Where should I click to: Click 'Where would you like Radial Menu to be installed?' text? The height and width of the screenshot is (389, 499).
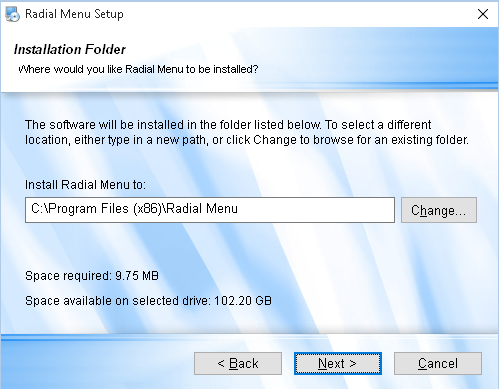138,69
